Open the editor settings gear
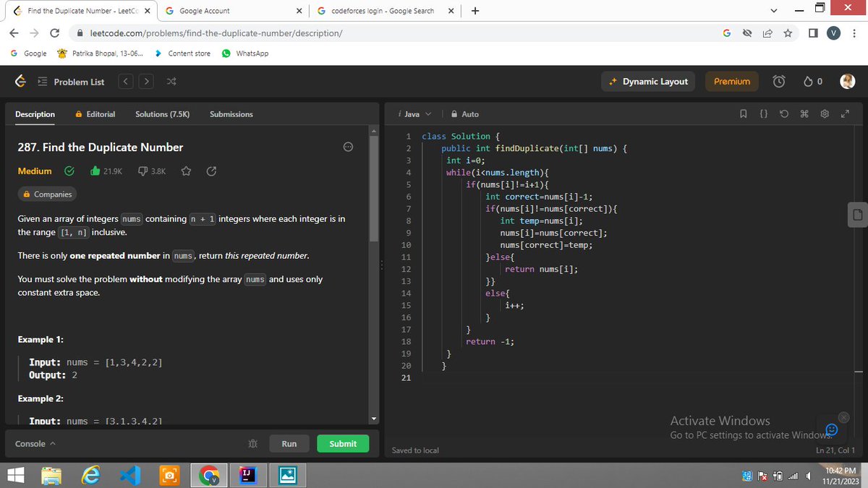The width and height of the screenshot is (868, 488). coord(824,114)
